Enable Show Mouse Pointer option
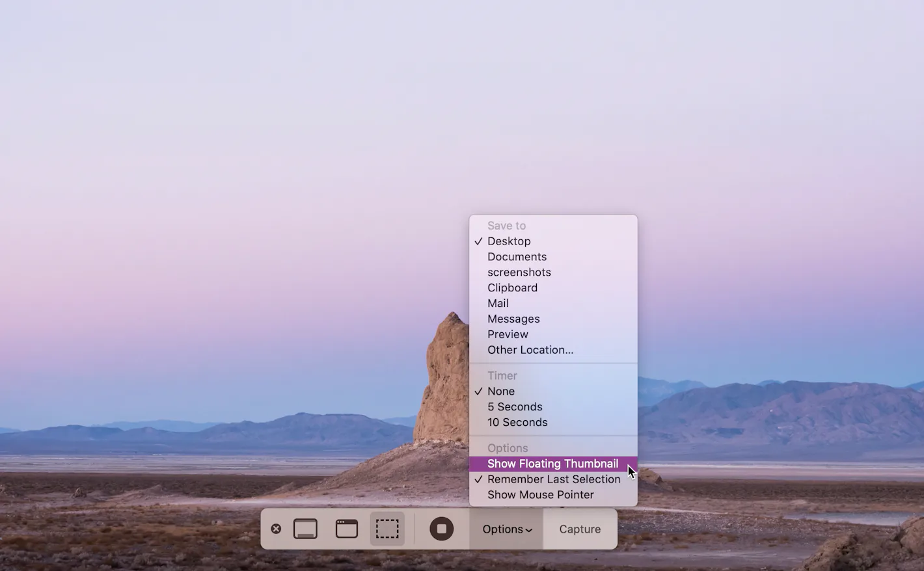The width and height of the screenshot is (924, 571). click(553, 495)
